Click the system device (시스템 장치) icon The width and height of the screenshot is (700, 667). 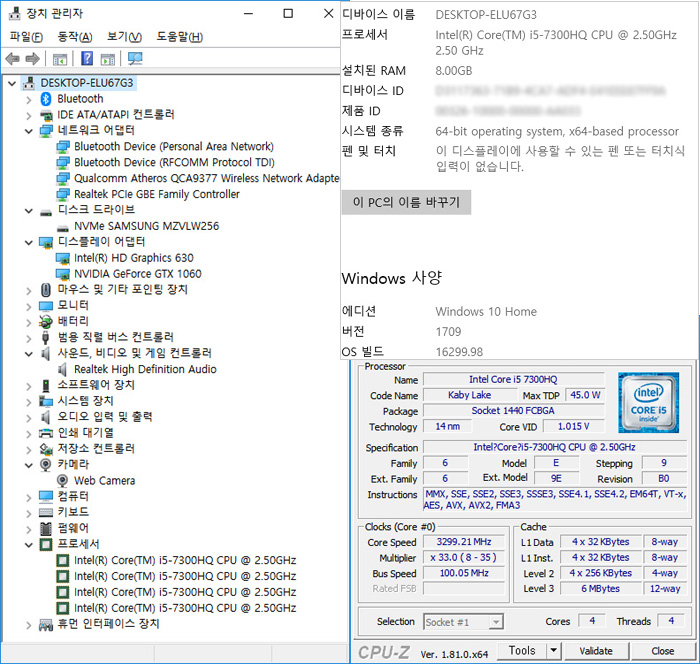[x=46, y=402]
